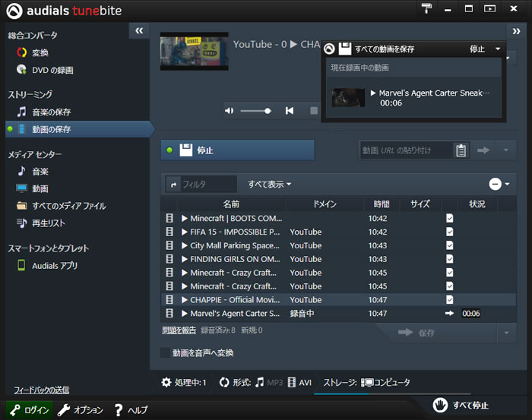Click the フィードバックの送信 link

pos(41,390)
